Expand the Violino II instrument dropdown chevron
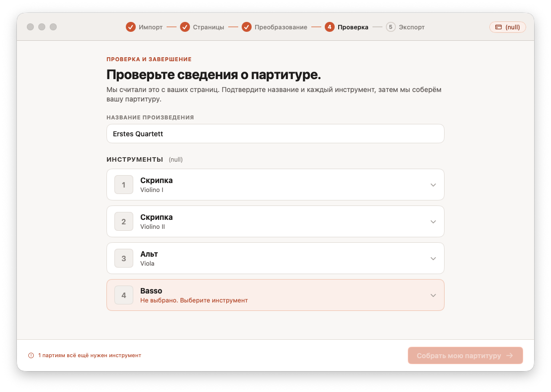Viewport: 551px width, 392px height. click(x=433, y=222)
